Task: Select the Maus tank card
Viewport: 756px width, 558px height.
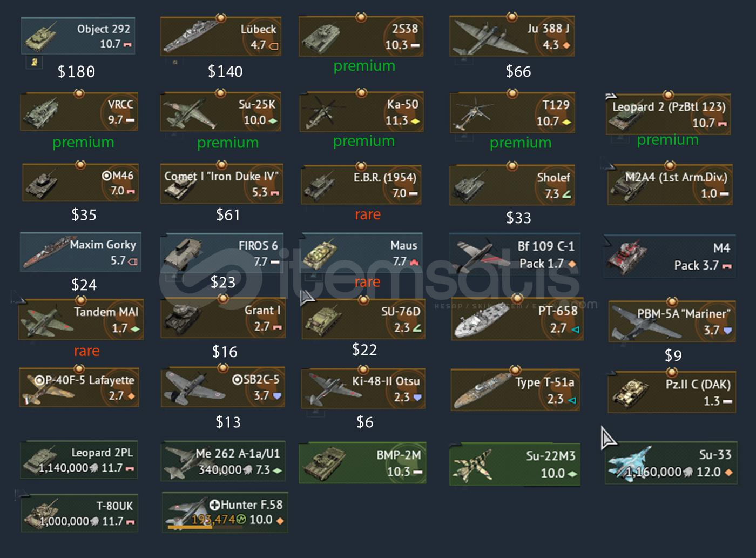Action: click(x=362, y=252)
